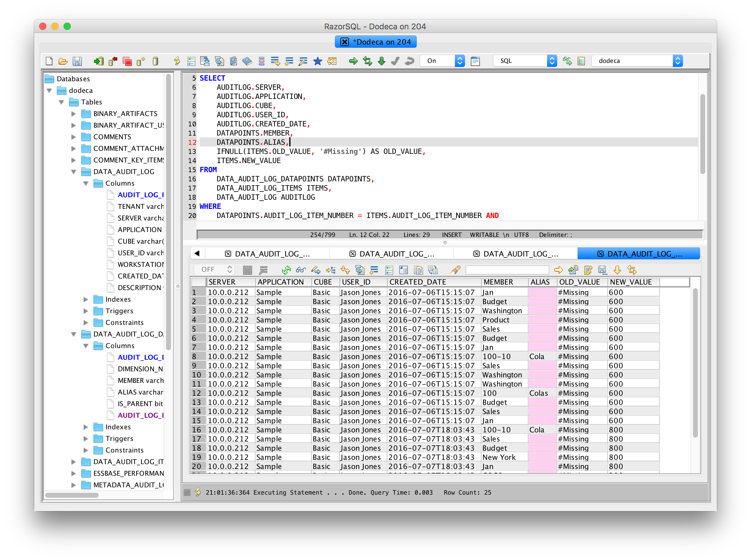751x560 pixels.
Task: Toggle the auto-commit On dropdown
Action: [442, 61]
